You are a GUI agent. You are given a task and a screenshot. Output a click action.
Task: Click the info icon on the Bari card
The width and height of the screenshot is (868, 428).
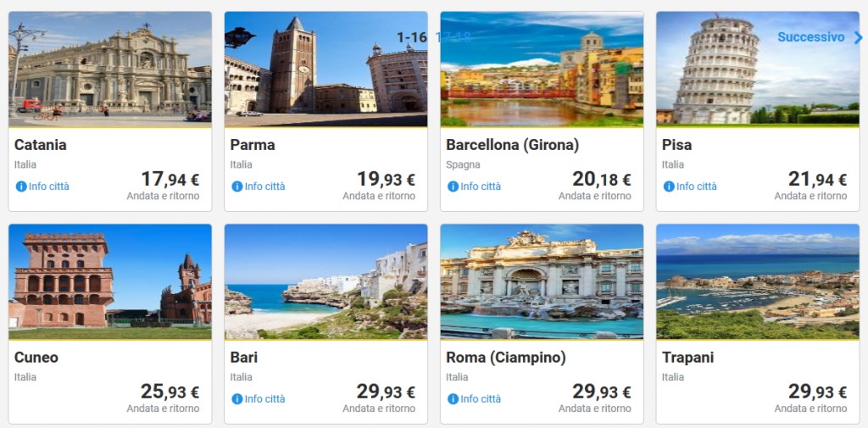tap(237, 399)
